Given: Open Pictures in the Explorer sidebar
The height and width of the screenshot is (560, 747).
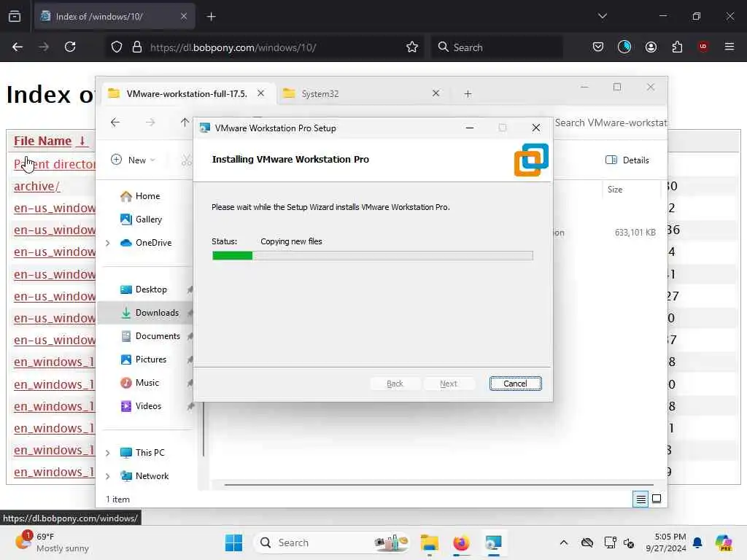Looking at the screenshot, I should tap(144, 359).
